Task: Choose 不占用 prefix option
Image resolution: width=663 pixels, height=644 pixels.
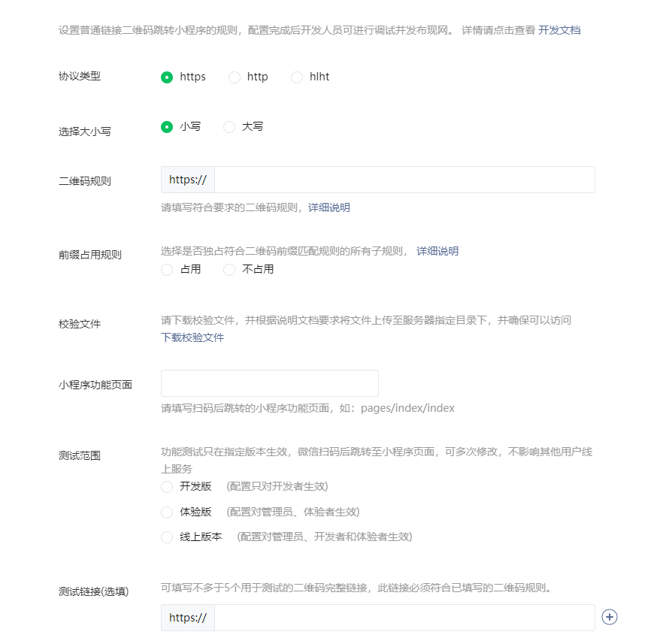Action: pyautogui.click(x=229, y=270)
